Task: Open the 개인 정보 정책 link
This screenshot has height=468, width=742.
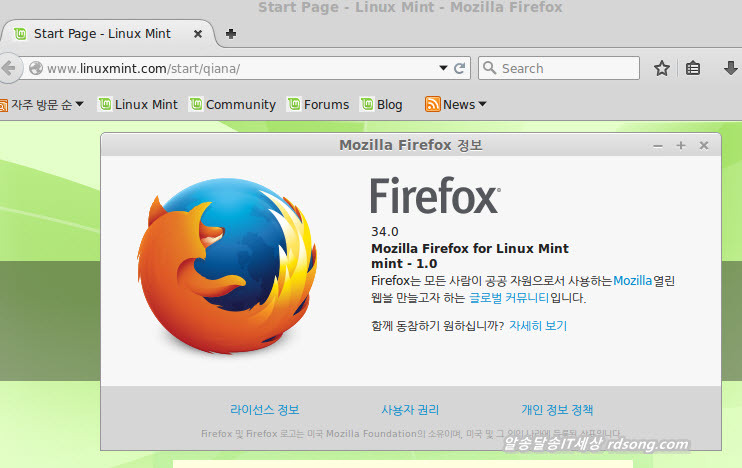Action: coord(557,410)
